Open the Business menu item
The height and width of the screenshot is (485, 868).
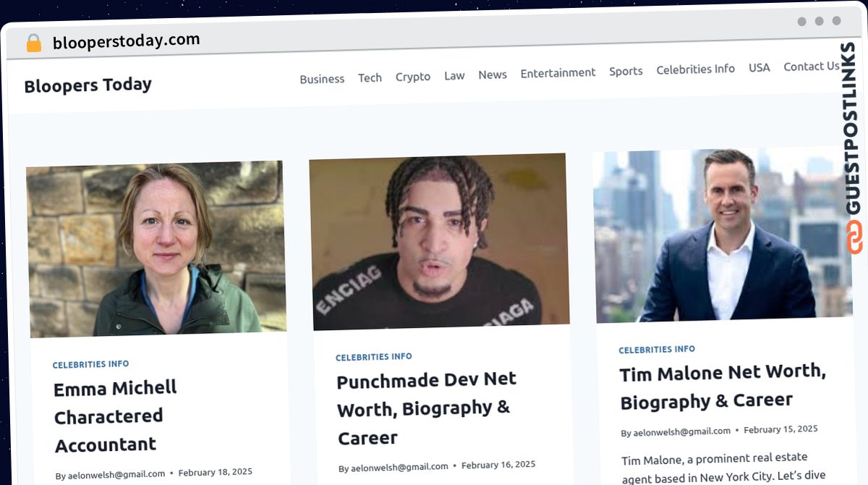coord(322,79)
